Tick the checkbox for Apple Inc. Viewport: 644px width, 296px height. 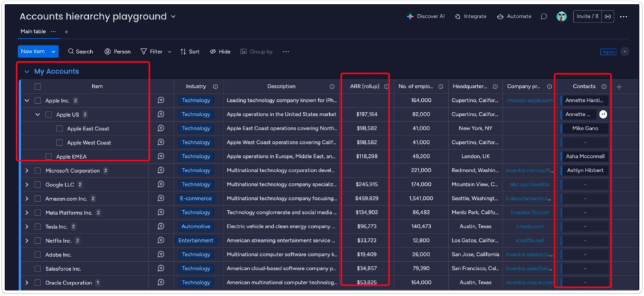click(37, 101)
